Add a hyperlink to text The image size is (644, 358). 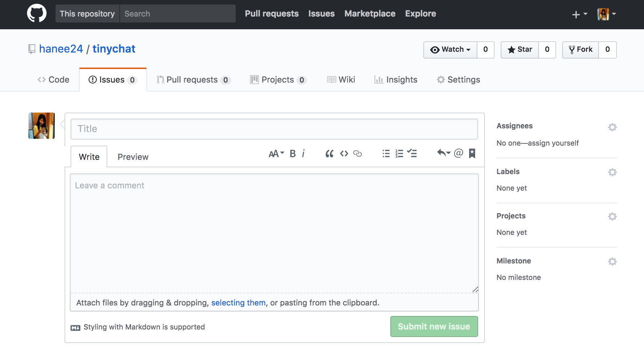358,153
